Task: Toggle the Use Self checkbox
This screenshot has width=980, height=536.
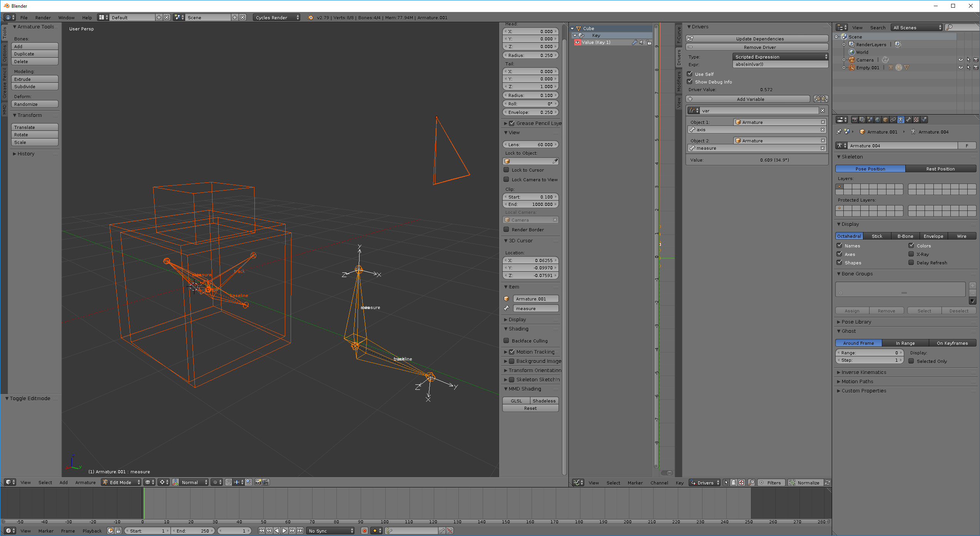Action: (x=690, y=74)
